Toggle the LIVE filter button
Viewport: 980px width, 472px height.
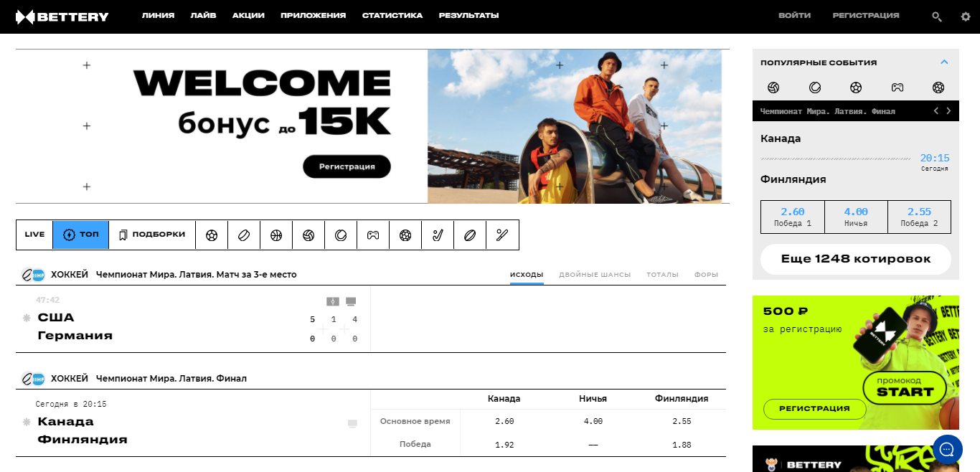pos(34,235)
